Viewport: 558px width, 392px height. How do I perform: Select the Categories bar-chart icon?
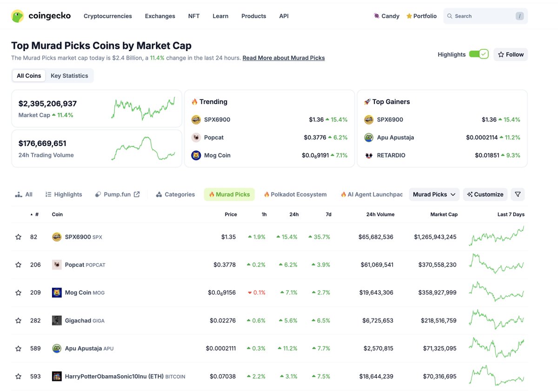pyautogui.click(x=158, y=194)
